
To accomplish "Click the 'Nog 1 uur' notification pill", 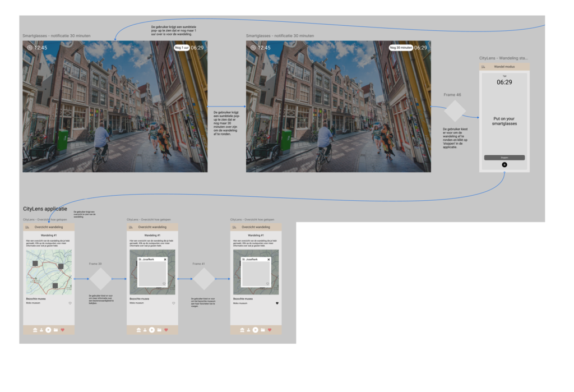I will pos(182,48).
